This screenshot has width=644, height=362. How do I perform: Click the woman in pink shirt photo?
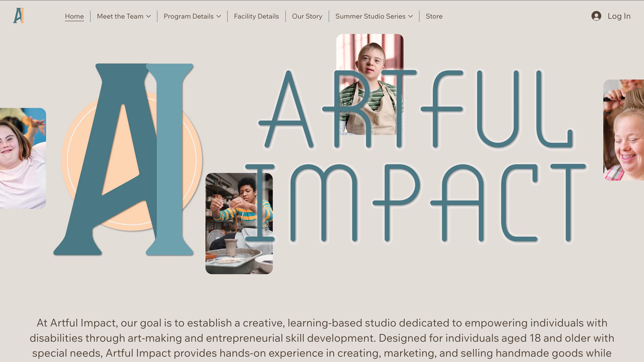pyautogui.click(x=23, y=158)
